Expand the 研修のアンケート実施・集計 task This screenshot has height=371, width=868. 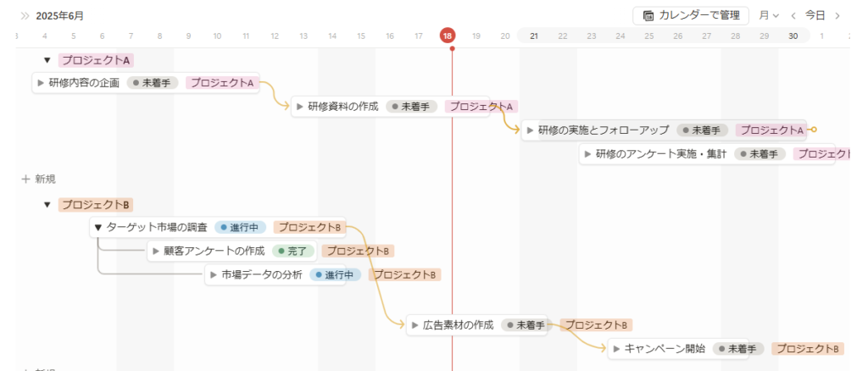click(587, 153)
